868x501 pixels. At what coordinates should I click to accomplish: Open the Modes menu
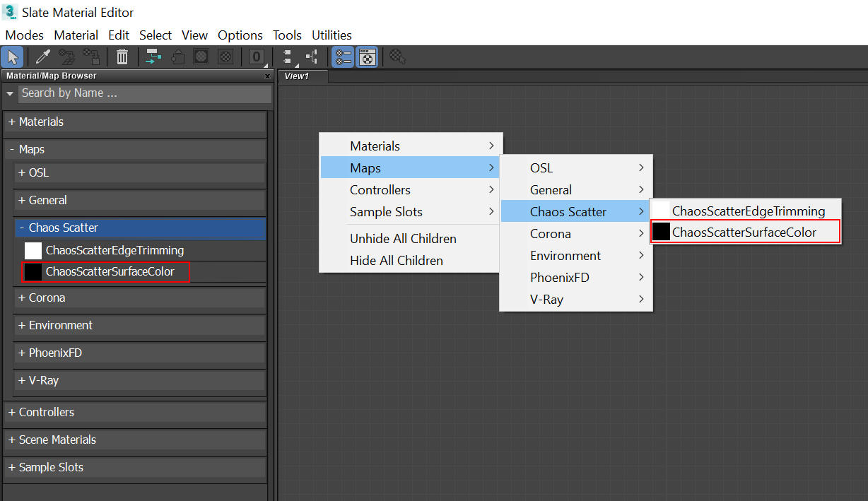point(25,35)
